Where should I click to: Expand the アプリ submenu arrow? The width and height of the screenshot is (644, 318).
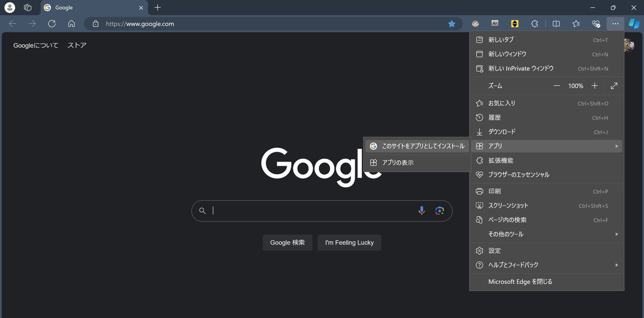617,146
